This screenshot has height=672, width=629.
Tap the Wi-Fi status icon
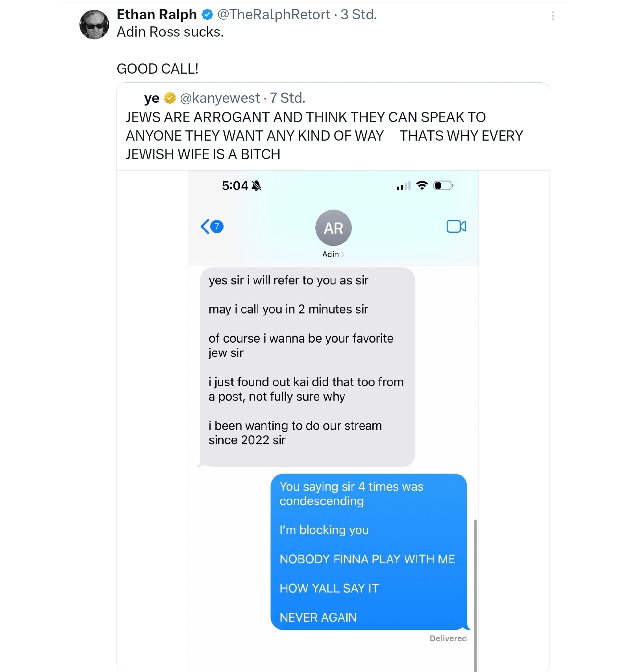click(x=422, y=185)
